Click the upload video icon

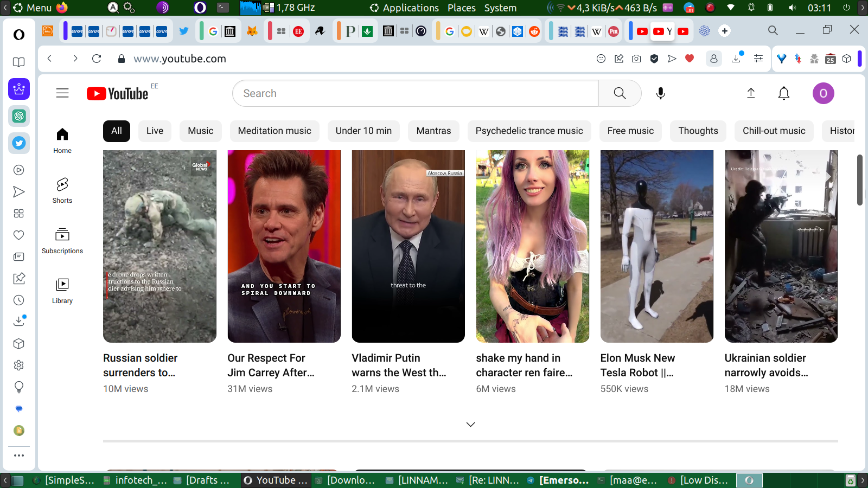(751, 93)
